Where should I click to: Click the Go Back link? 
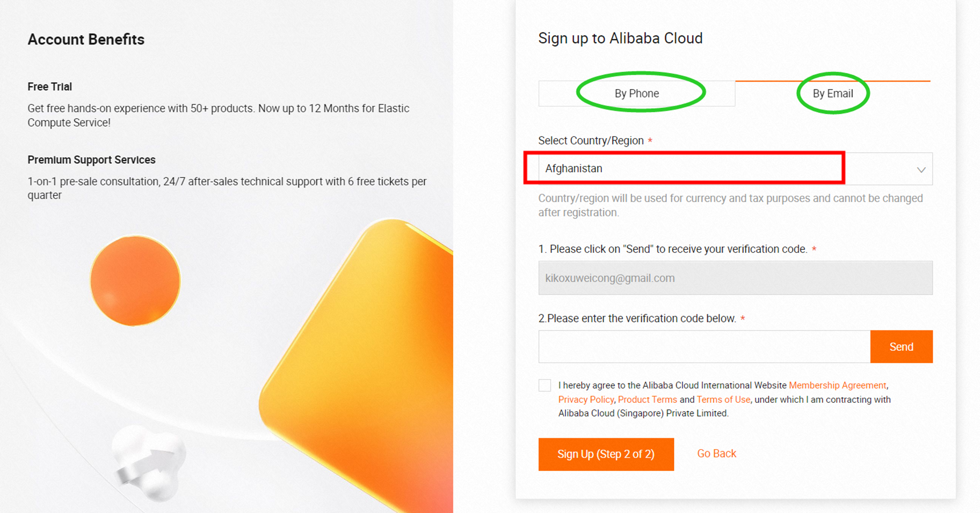[716, 454]
